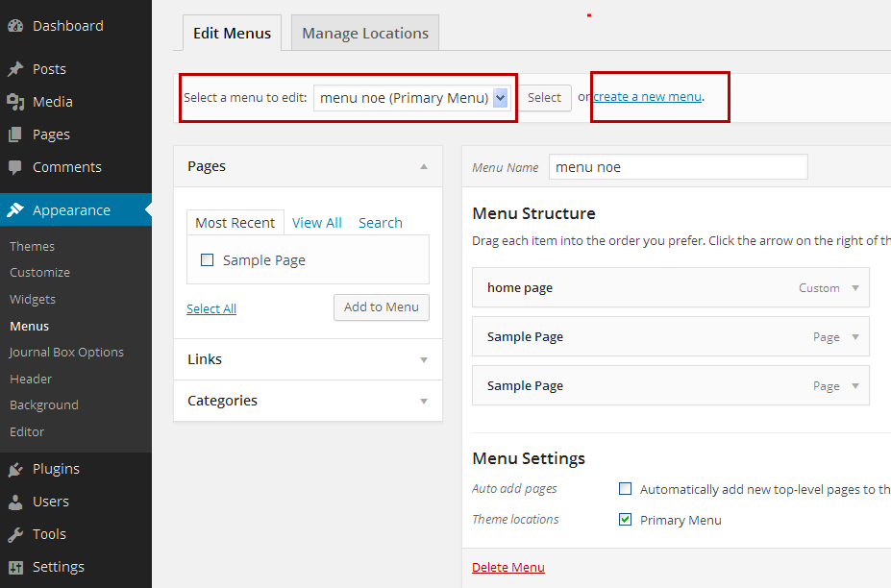Go to the Header settings
Screen dimensions: 891x588
(31, 379)
